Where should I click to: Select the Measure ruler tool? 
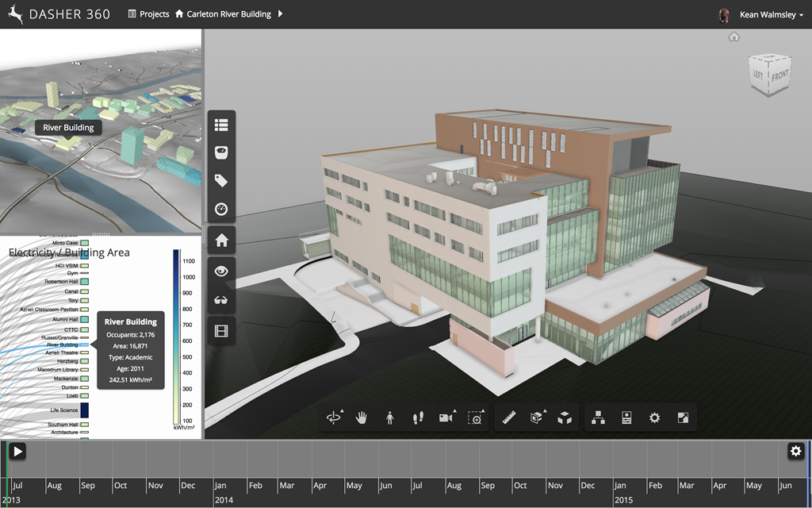(x=509, y=418)
